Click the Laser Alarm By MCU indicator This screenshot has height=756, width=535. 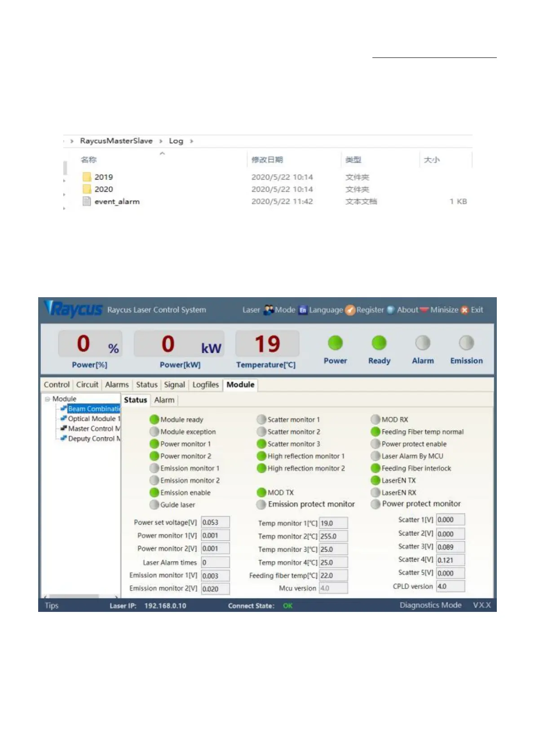[x=376, y=456]
